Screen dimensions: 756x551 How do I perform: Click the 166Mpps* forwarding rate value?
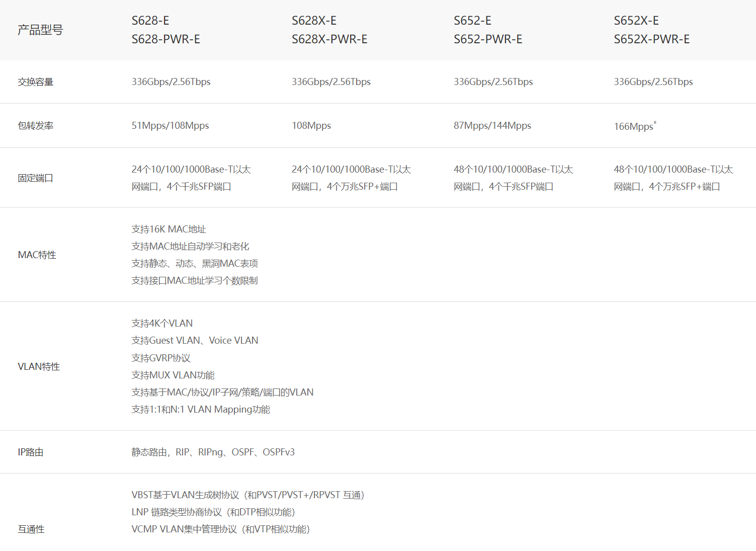click(635, 126)
